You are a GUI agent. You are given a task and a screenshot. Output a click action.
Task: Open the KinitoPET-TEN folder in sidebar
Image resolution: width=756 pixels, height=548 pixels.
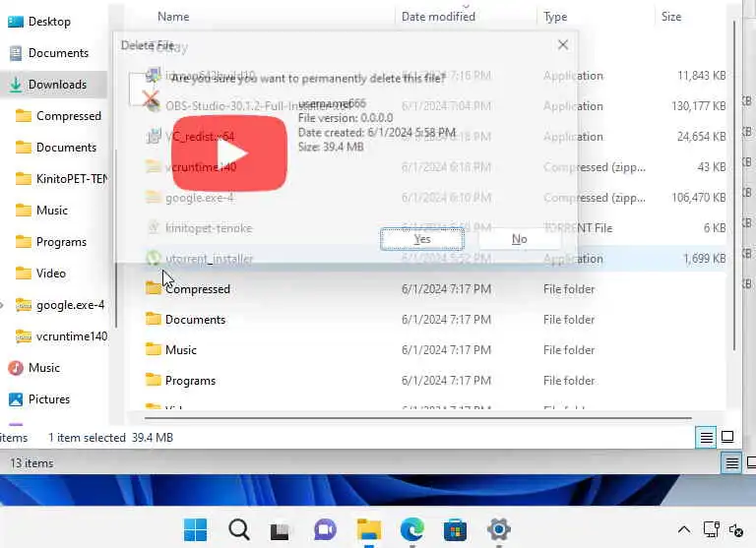pos(62,179)
